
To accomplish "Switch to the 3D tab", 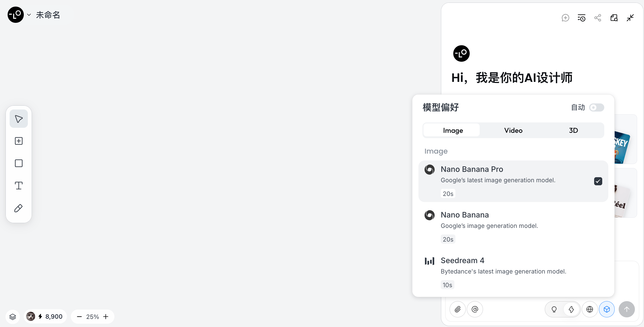I will tap(573, 130).
